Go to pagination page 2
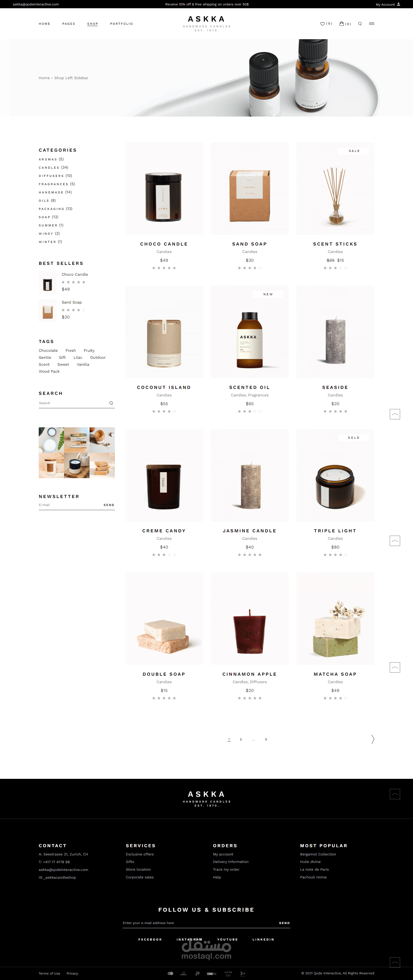Screen dimensions: 413x980 tap(241, 739)
